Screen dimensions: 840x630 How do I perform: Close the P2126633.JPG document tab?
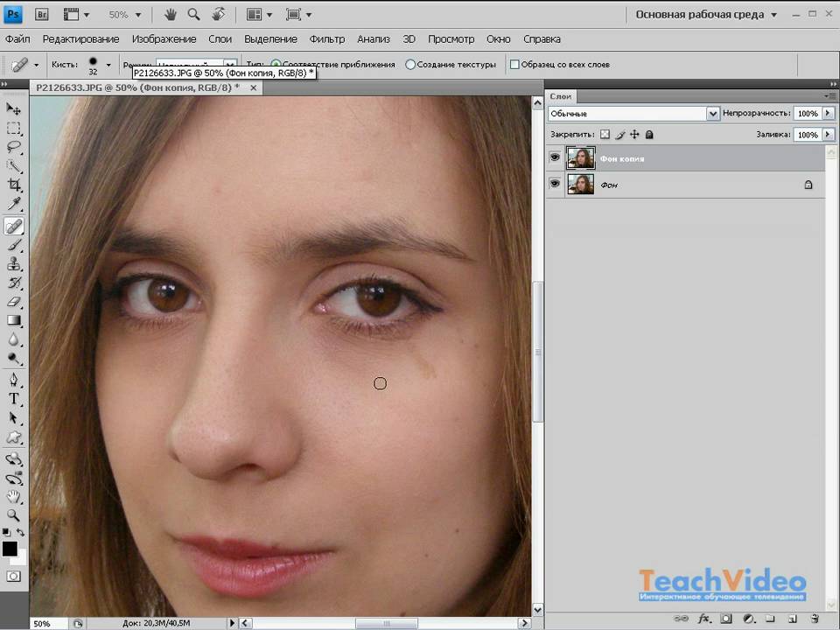254,87
